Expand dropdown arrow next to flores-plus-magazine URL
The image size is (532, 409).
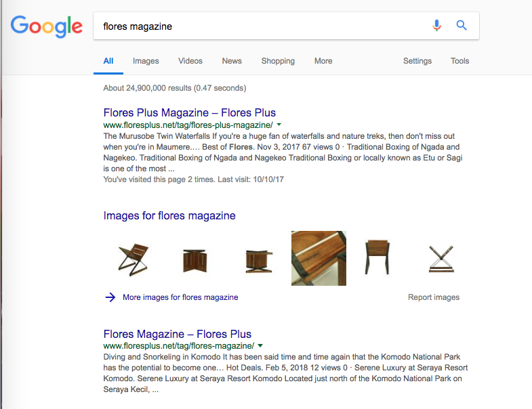[279, 125]
